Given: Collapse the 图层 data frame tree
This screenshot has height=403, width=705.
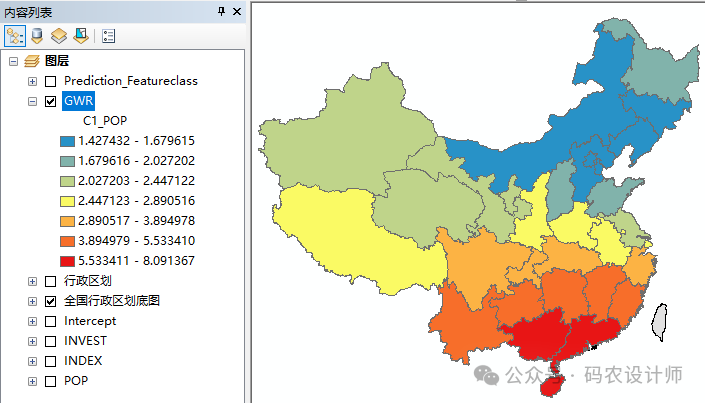Looking at the screenshot, I should coord(13,61).
